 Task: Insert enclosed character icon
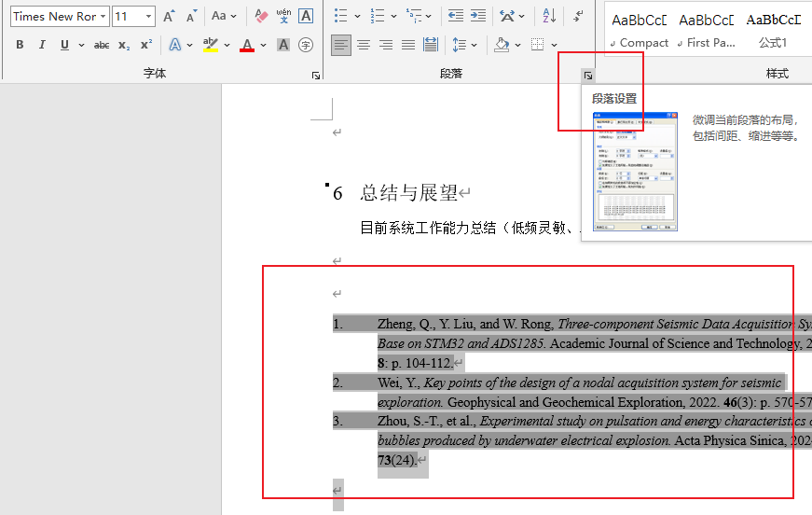(x=306, y=45)
